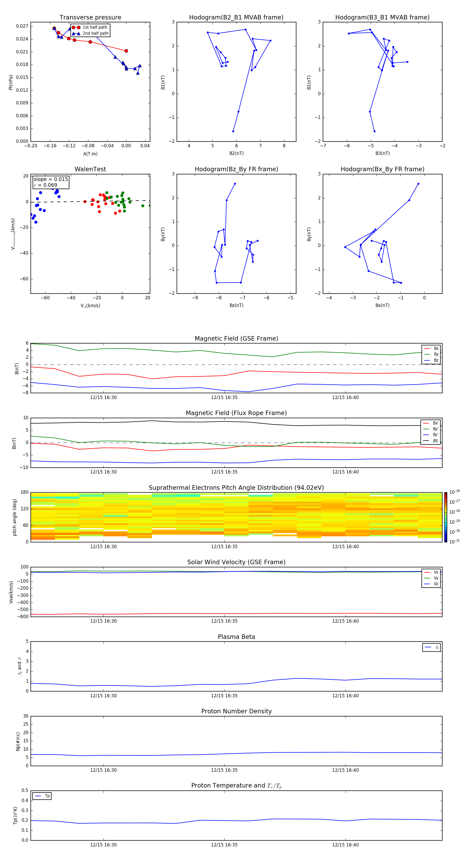Click the beta_p legend box in Plasma Beta plot
The height and width of the screenshot is (868, 473).
431,647
